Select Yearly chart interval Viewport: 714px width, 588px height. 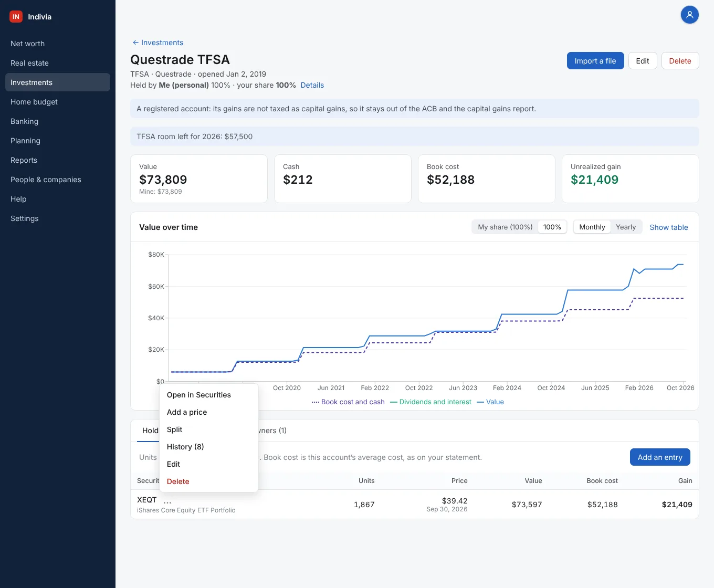(626, 227)
